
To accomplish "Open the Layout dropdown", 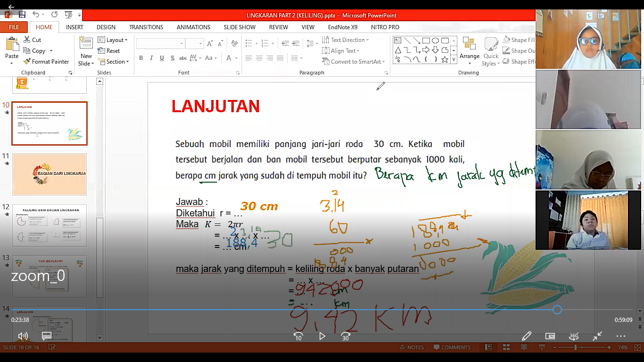I will point(113,40).
